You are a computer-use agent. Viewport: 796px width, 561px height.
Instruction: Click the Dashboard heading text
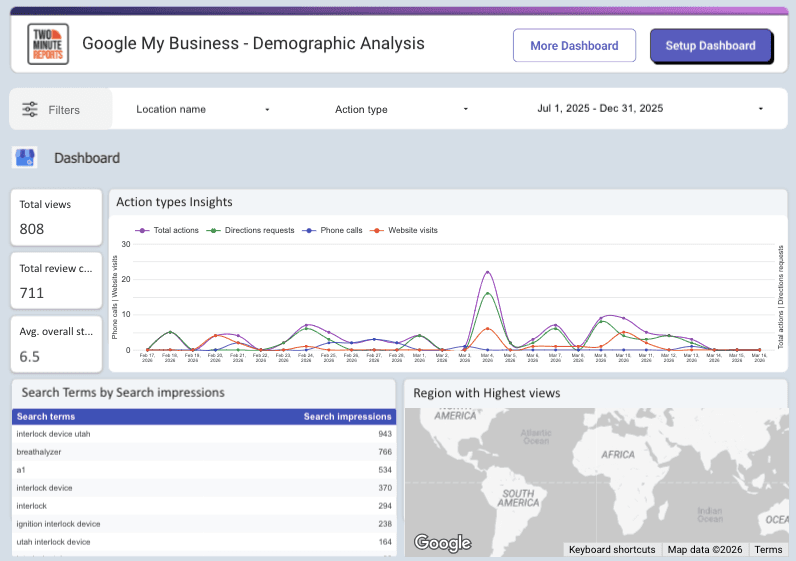pyautogui.click(x=87, y=158)
